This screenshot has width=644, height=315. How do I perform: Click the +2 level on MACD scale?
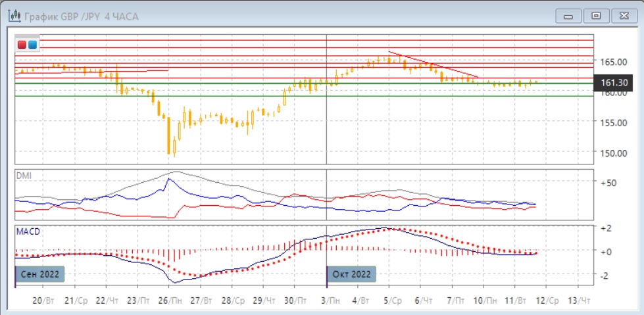(605, 228)
